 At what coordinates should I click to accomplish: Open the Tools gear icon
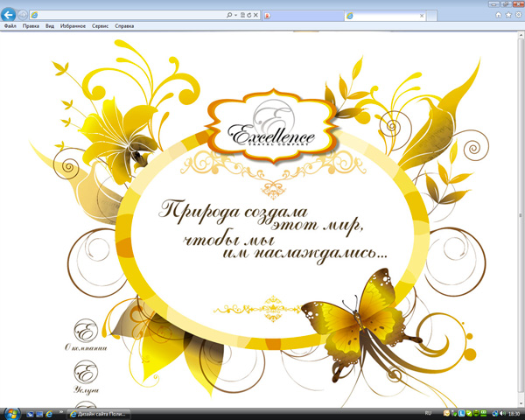click(x=519, y=15)
